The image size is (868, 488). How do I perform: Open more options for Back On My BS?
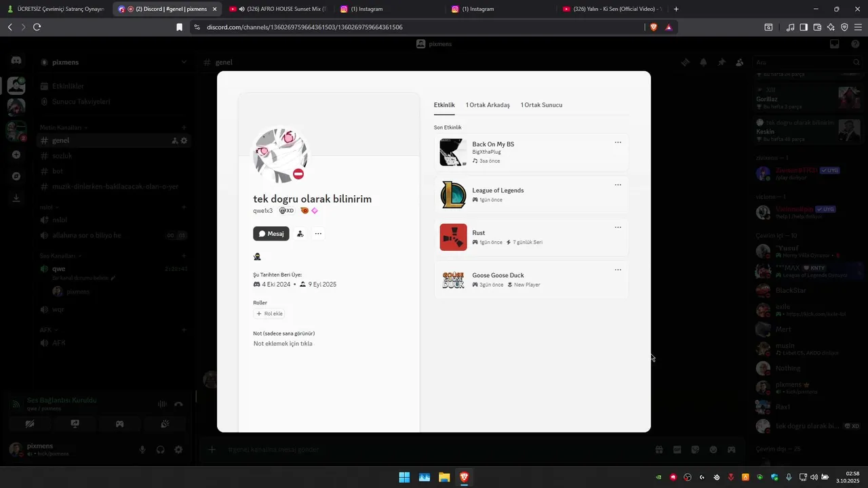[618, 142]
